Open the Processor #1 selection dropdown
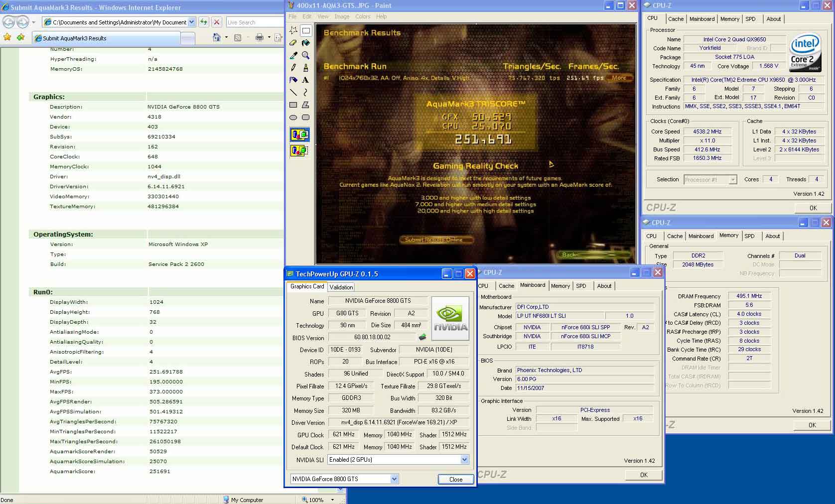The width and height of the screenshot is (835, 504). coord(733,180)
